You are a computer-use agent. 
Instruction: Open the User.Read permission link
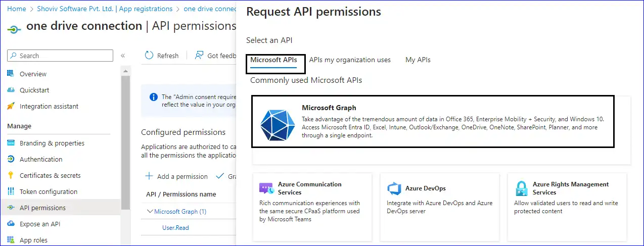(175, 228)
